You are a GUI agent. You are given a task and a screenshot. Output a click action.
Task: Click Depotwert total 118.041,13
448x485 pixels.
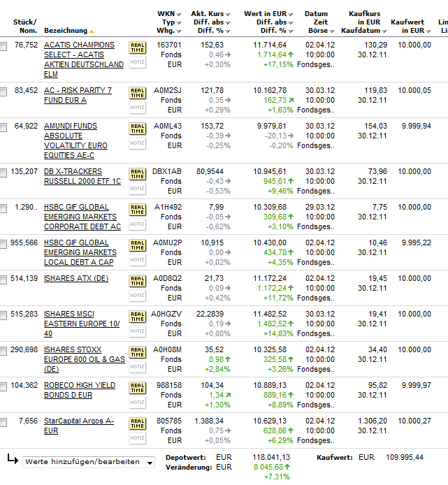[x=271, y=457]
